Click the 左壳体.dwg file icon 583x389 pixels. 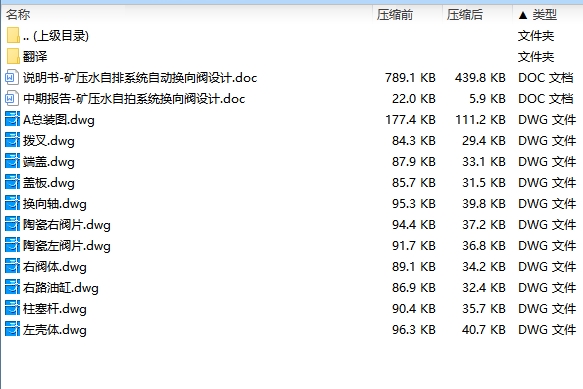point(12,329)
